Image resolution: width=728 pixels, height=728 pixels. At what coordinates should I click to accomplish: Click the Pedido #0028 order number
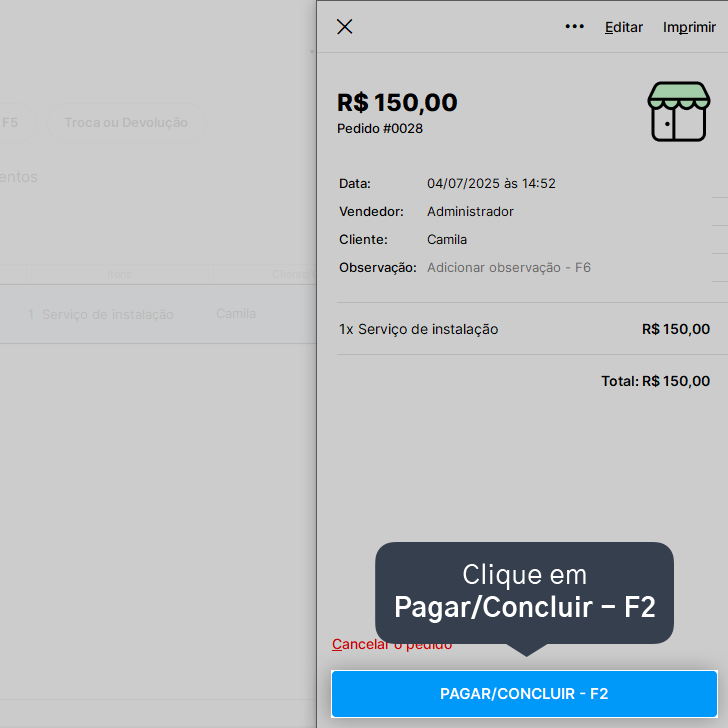(380, 129)
